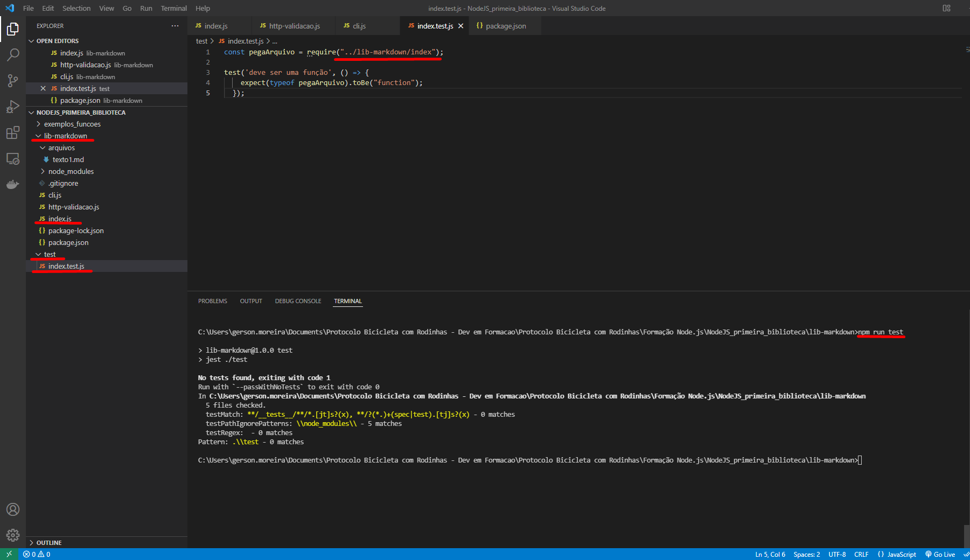970x560 pixels.
Task: Change file encoding UTF-8
Action: 837,554
